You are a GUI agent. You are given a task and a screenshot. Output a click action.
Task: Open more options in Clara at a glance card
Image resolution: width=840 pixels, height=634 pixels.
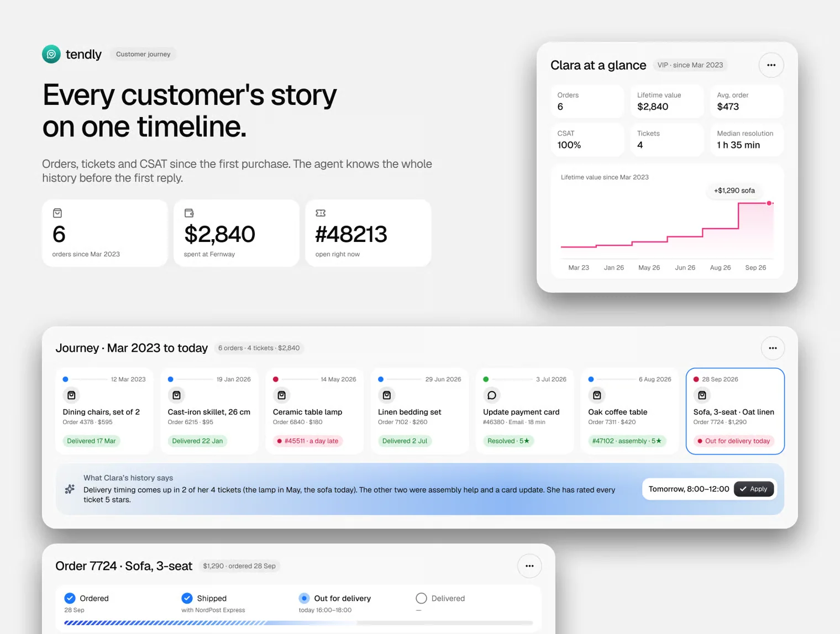coord(771,65)
